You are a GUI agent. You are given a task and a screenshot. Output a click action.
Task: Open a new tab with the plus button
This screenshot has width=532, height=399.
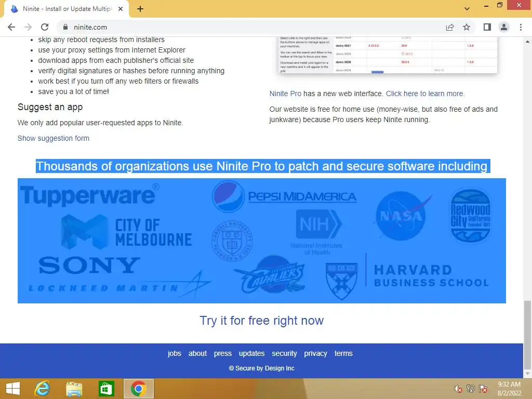point(140,9)
